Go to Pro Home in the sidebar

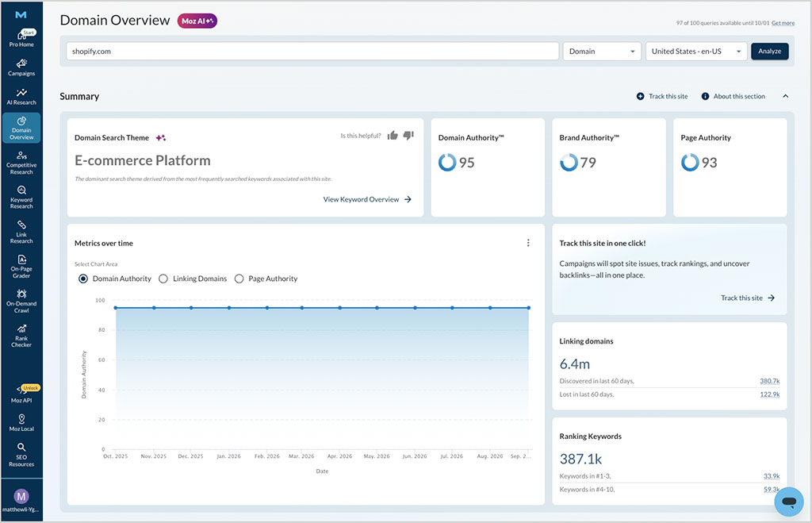(x=21, y=38)
